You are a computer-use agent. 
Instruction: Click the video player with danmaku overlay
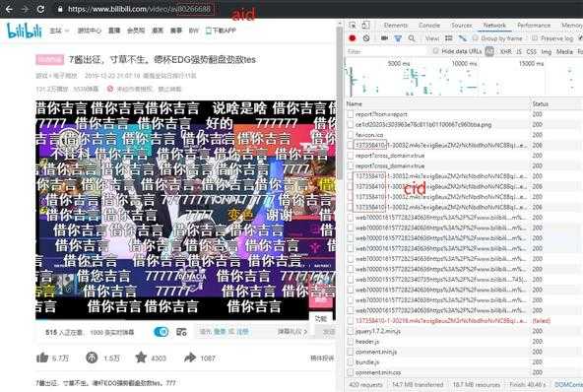tap(185, 210)
